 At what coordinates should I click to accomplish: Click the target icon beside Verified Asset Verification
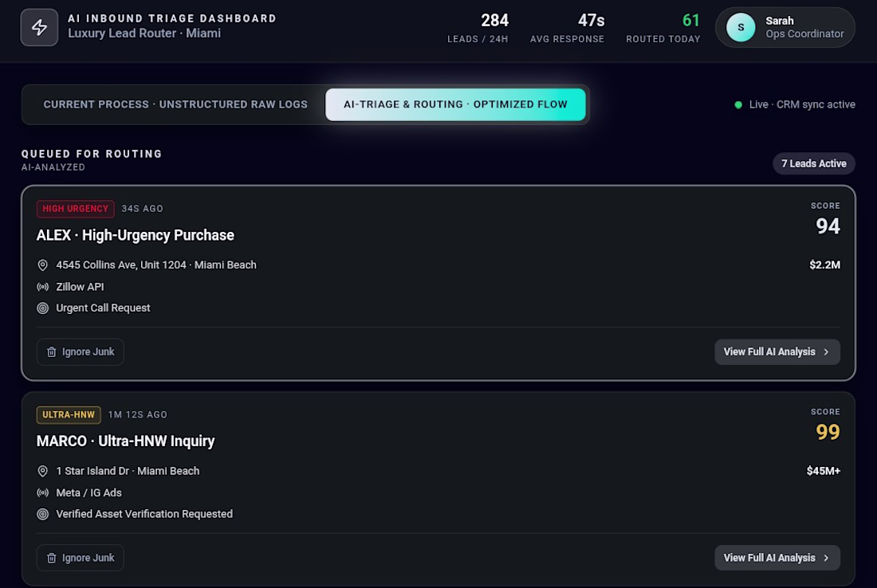pos(42,514)
